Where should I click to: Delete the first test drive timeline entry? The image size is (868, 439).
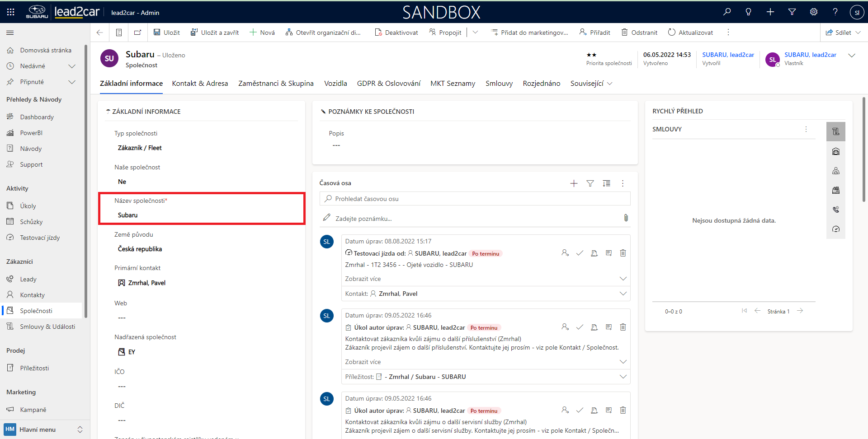[x=623, y=253]
